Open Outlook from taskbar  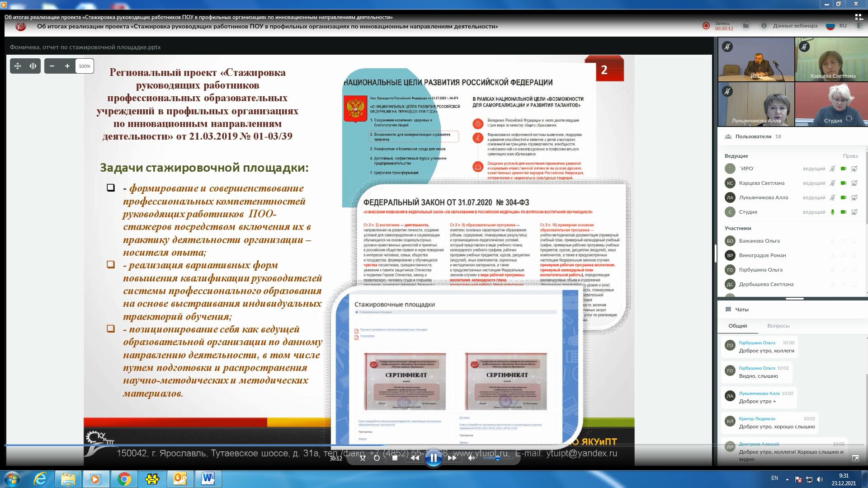tap(180, 479)
